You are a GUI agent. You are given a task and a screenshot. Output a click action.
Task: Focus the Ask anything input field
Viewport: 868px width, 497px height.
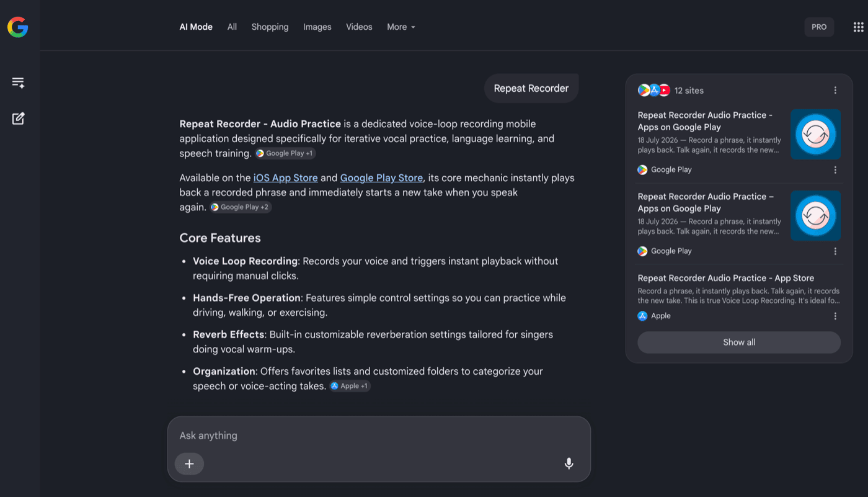pyautogui.click(x=379, y=436)
